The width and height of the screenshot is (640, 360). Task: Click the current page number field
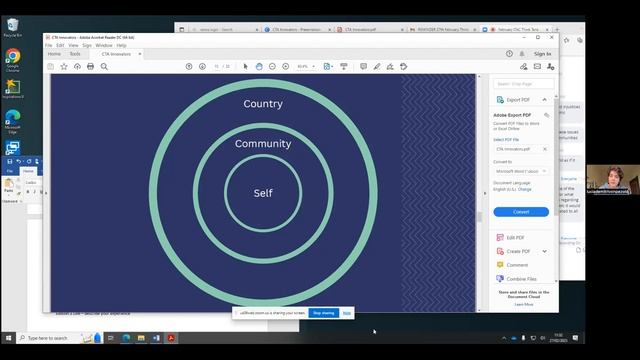[216, 67]
